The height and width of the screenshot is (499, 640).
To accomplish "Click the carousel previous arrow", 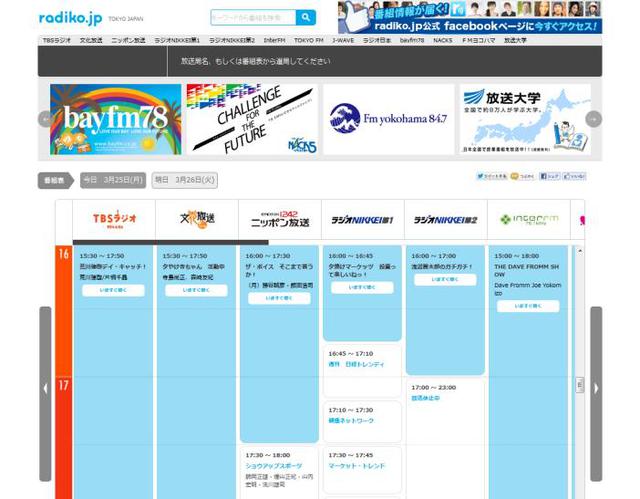I will (x=44, y=119).
